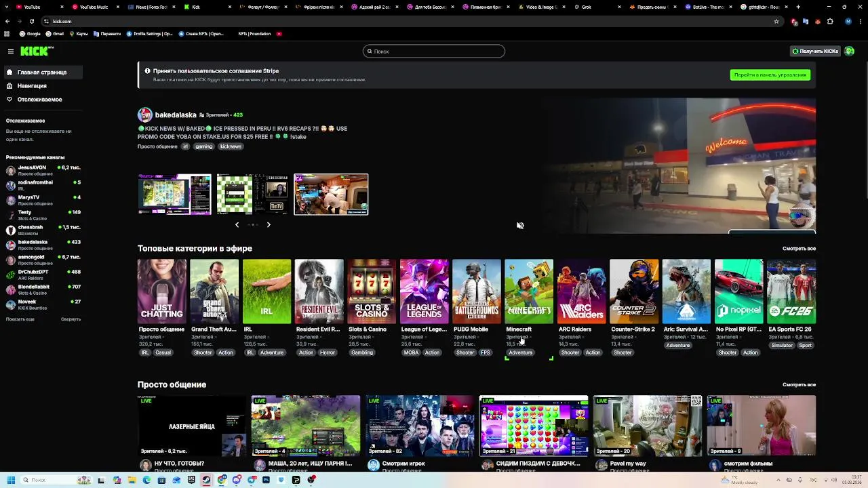Select the irl tag on featured stream
The image size is (868, 488).
[185, 146]
